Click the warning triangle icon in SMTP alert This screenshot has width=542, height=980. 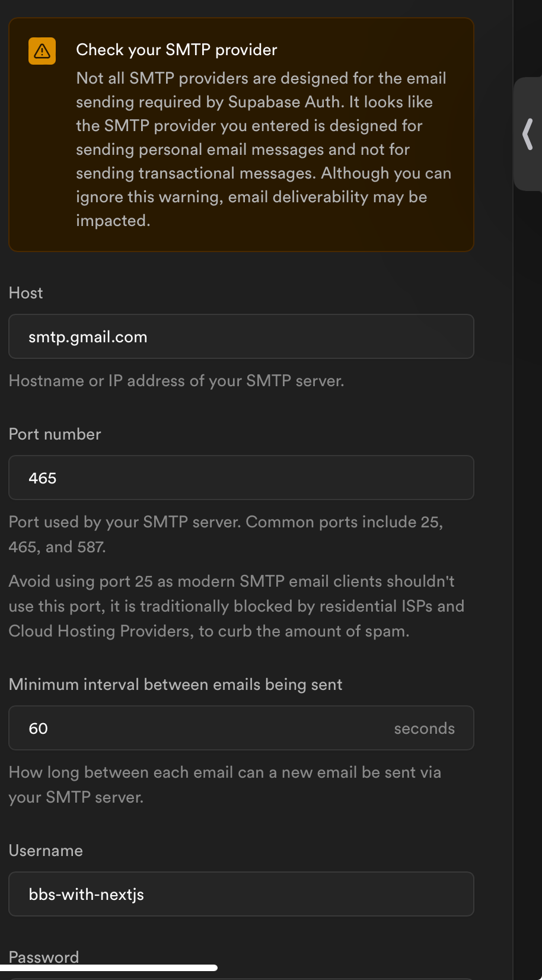point(42,51)
